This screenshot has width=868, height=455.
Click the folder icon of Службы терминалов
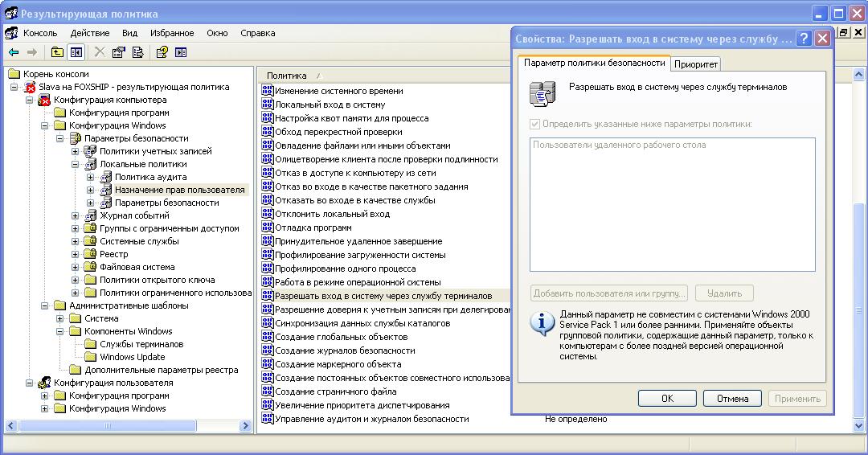pyautogui.click(x=90, y=344)
